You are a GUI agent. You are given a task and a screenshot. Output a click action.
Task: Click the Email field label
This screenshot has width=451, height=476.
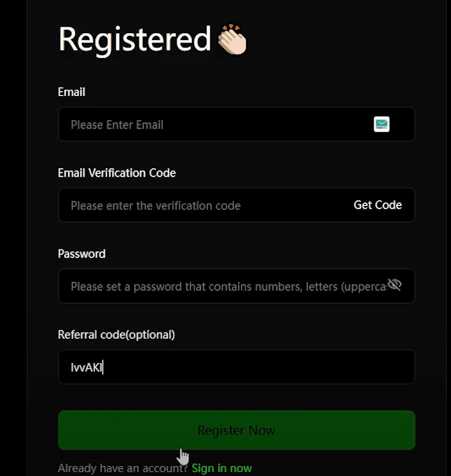(72, 92)
